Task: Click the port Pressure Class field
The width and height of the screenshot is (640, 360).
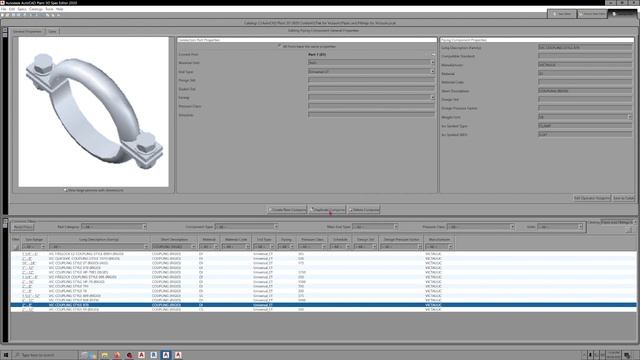Action: pyautogui.click(x=371, y=106)
